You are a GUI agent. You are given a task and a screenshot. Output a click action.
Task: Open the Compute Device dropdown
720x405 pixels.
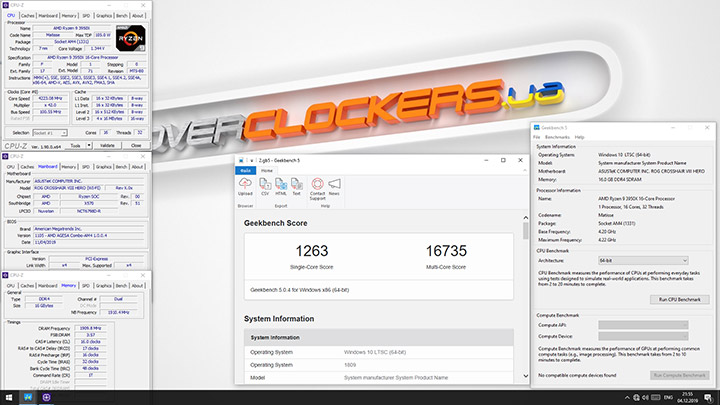[643, 336]
